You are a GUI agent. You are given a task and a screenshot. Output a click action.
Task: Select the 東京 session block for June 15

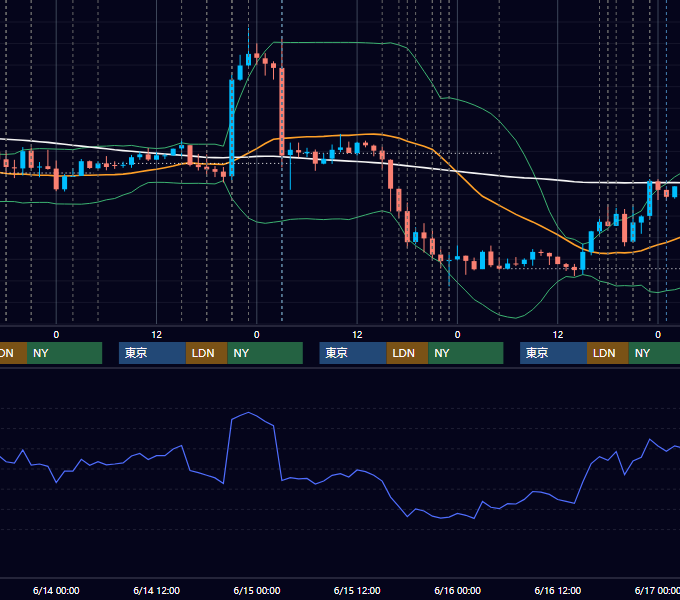(353, 353)
